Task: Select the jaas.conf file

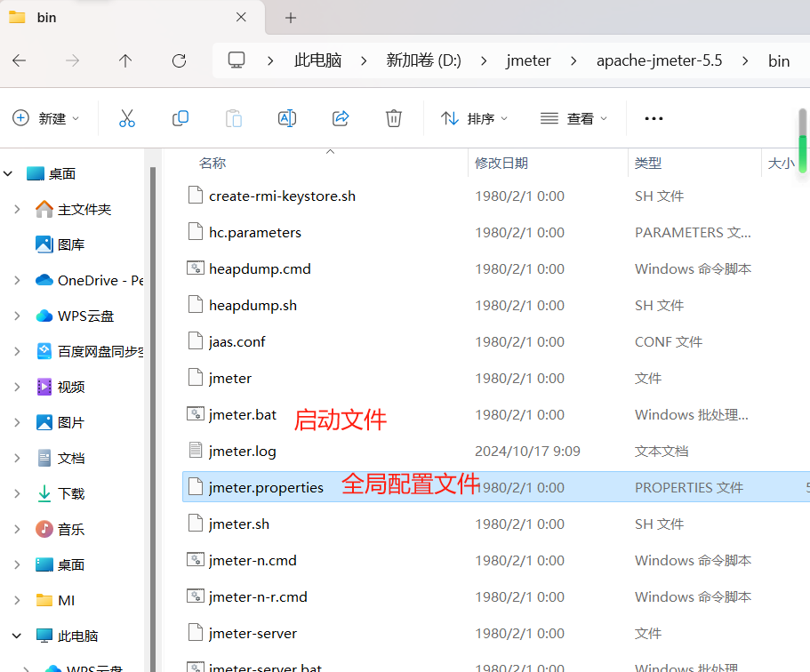Action: pyautogui.click(x=237, y=341)
